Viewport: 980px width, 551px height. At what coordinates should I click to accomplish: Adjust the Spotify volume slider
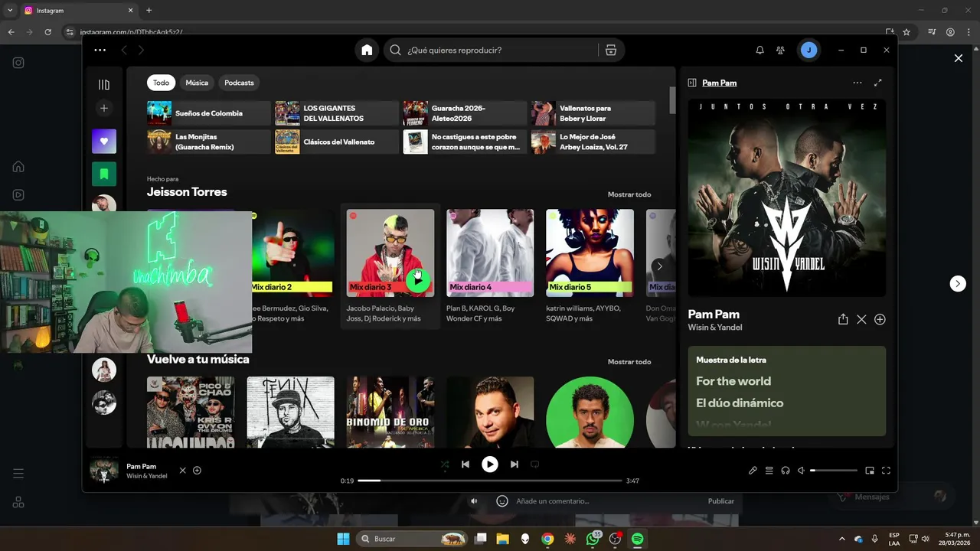coord(834,471)
